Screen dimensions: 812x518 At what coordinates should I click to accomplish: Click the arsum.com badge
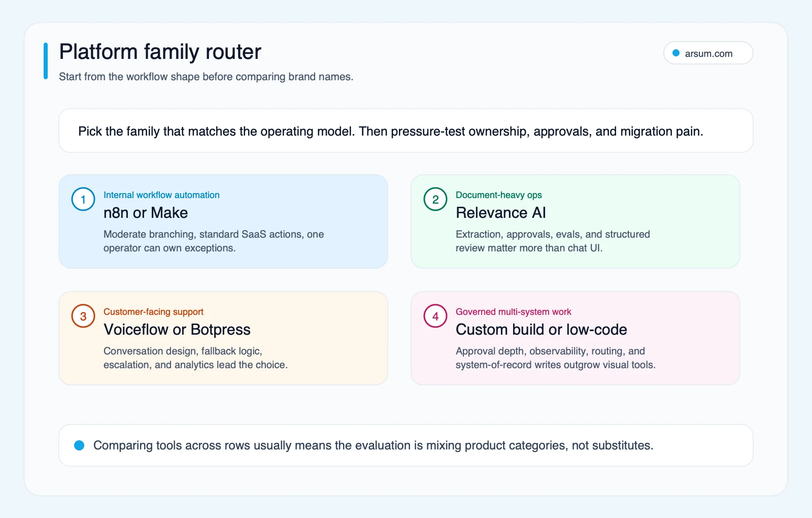[x=708, y=53]
